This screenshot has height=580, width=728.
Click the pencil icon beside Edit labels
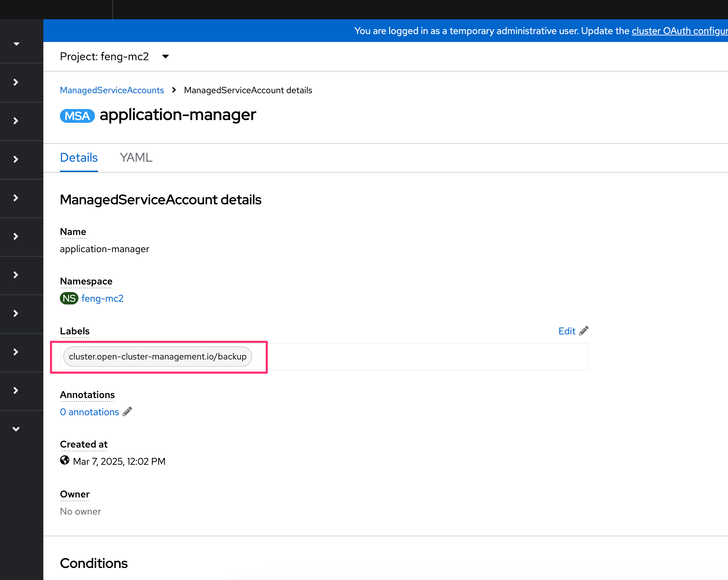click(x=584, y=331)
